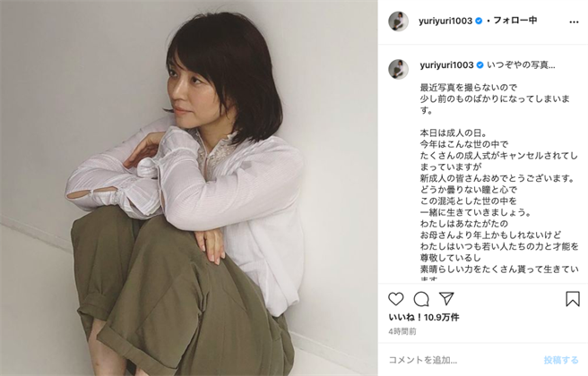Share the post with the paper plane icon
588x376 pixels.
446,298
